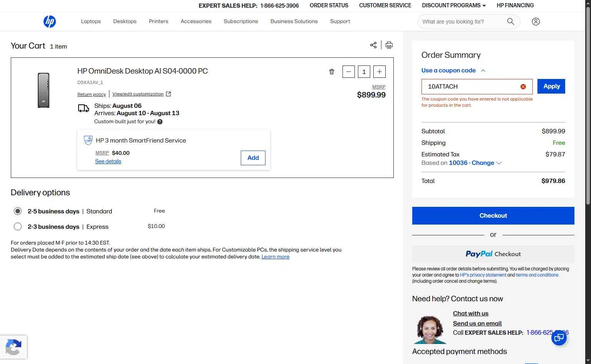Image resolution: width=591 pixels, height=364 pixels.
Task: Click the shipping truck icon
Action: [x=84, y=108]
